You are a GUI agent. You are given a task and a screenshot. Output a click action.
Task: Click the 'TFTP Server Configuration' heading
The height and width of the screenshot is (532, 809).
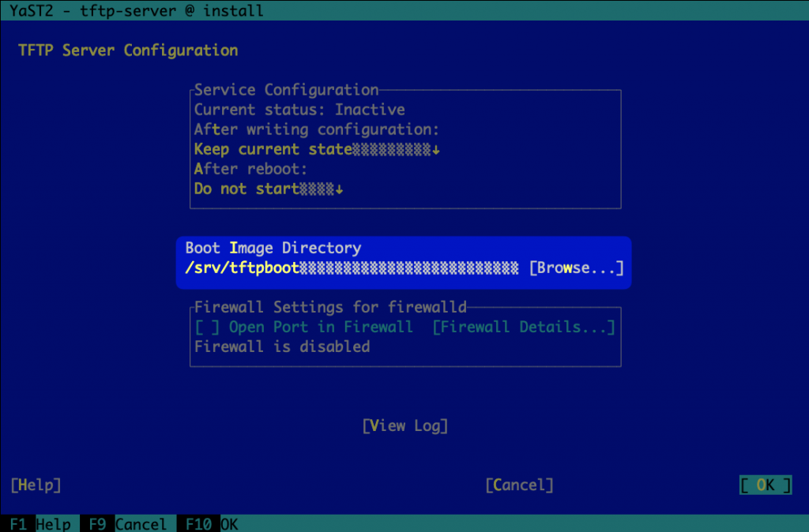click(128, 51)
